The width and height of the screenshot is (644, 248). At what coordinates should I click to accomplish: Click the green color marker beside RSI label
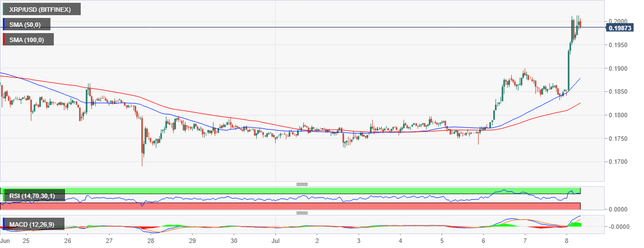point(2,196)
